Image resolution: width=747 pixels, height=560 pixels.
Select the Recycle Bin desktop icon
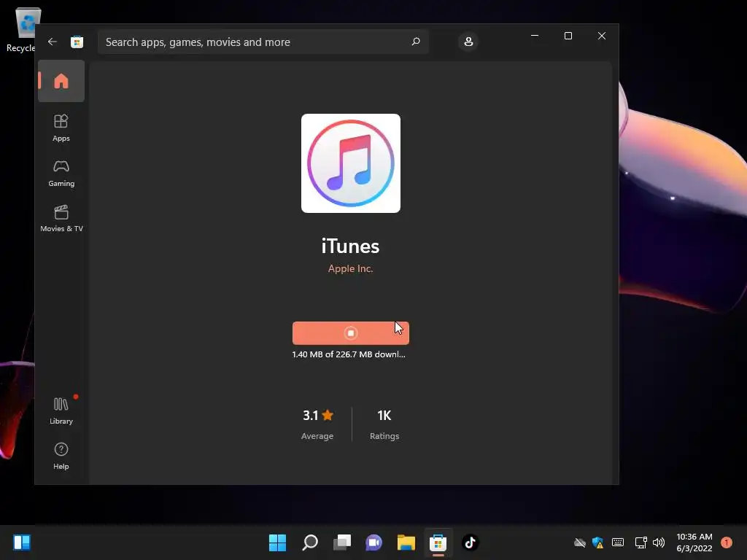(x=23, y=29)
